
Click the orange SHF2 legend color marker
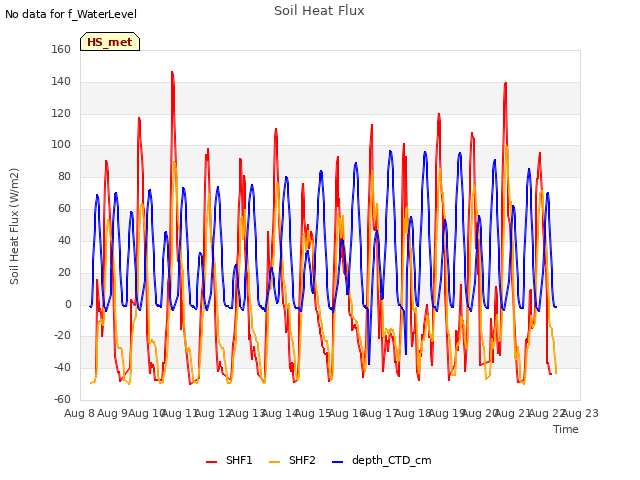[275, 462]
